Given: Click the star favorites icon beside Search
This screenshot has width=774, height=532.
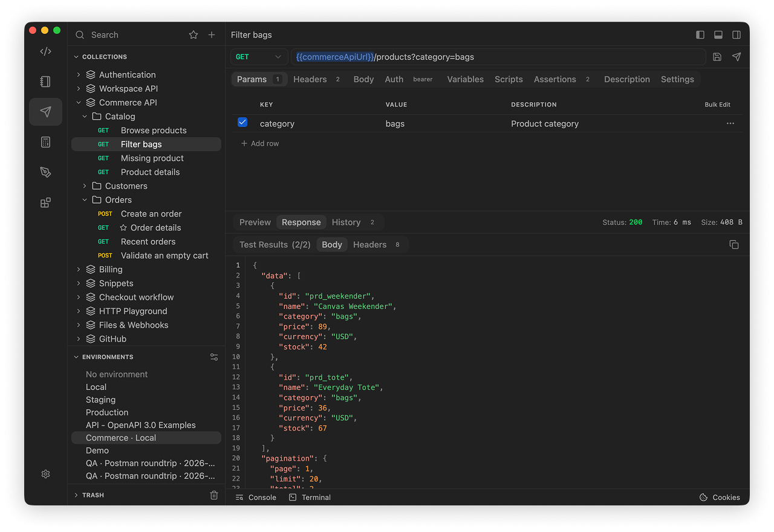Looking at the screenshot, I should point(193,35).
